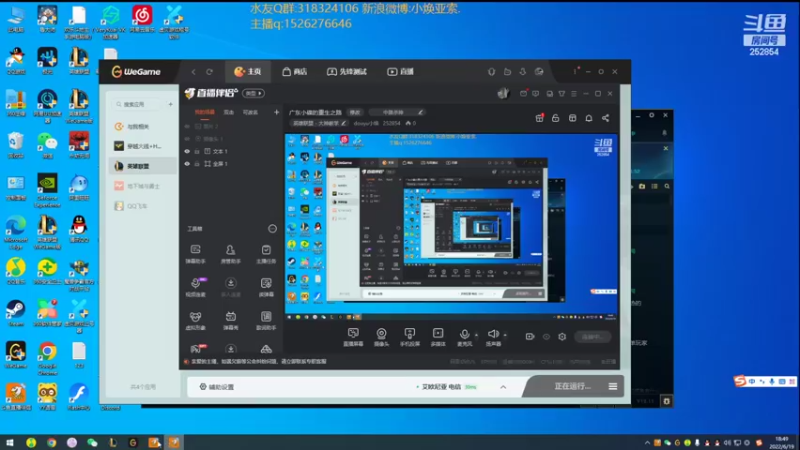Open the menu next to 正在运行
Image resolution: width=800 pixels, height=450 pixels.
(613, 386)
